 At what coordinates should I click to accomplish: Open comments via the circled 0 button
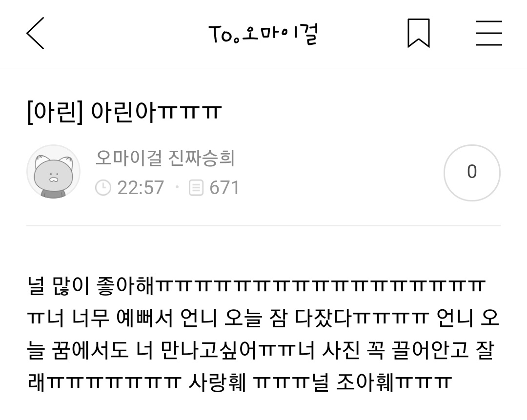point(472,173)
